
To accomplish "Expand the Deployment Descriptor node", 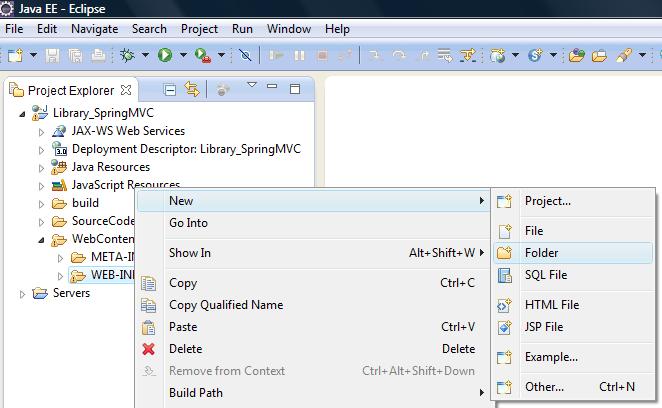I will tap(41, 150).
